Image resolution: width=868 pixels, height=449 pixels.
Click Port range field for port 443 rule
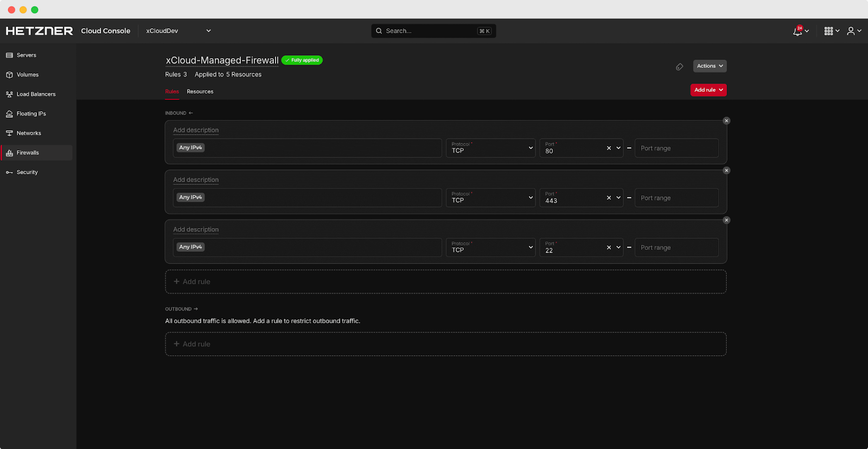coord(676,198)
